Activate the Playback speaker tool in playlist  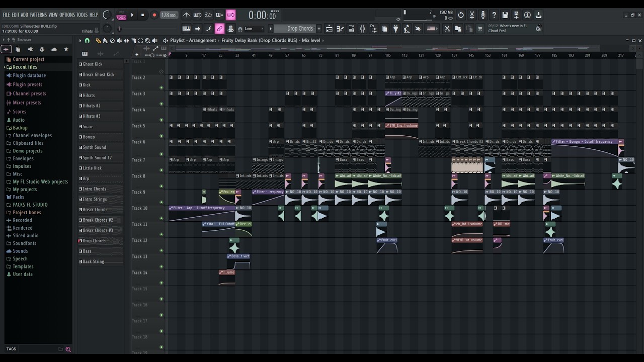tap(154, 40)
